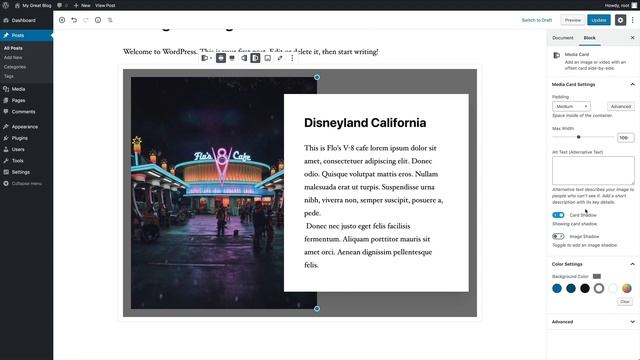The image size is (640, 360).
Task: Show media on left toolbar icon
Action: (x=244, y=58)
